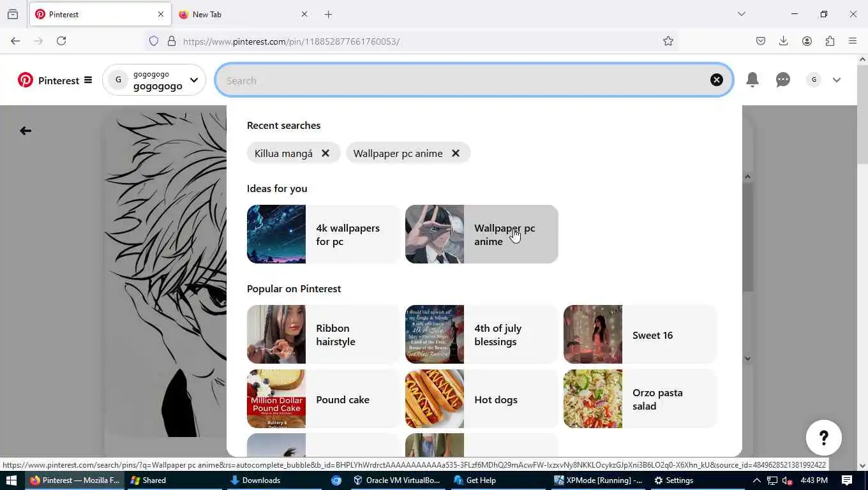This screenshot has width=868, height=490.
Task: Open the Hot dogs suggestion
Action: point(481,399)
